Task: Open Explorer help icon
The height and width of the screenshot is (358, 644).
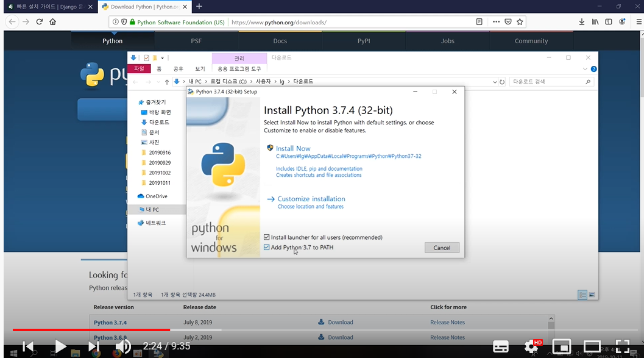Action: [x=593, y=69]
